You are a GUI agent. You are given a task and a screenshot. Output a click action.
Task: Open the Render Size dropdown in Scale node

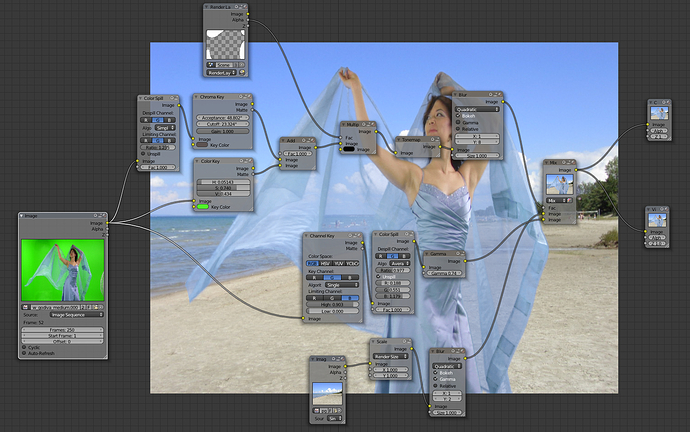[391, 356]
